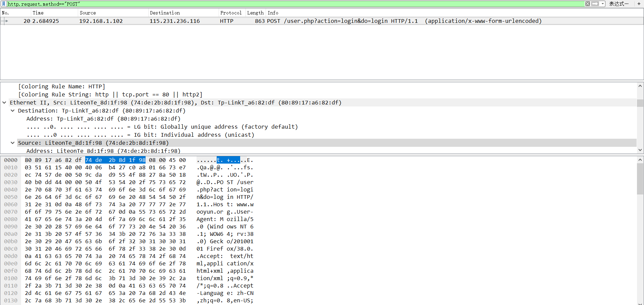Image resolution: width=644 pixels, height=305 pixels.
Task: Click hex offset 0000 in the bytes pane
Action: [x=11, y=160]
